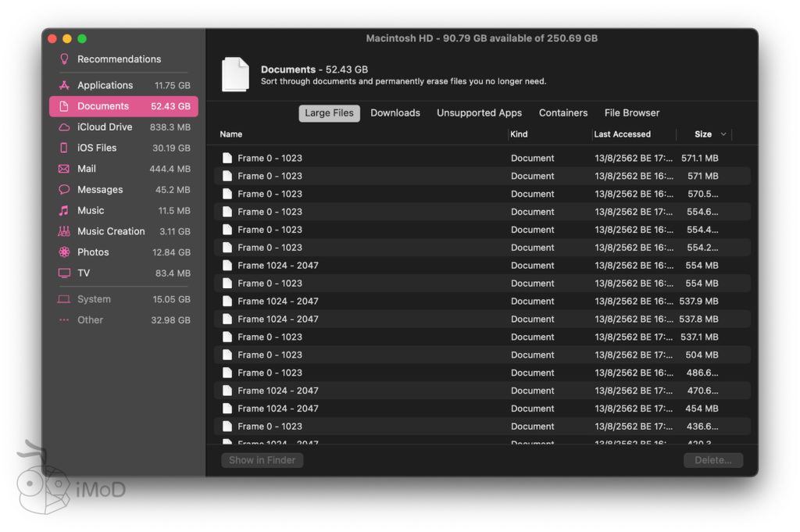The image size is (800, 532).
Task: Select the Mail envelope icon
Action: tap(64, 169)
